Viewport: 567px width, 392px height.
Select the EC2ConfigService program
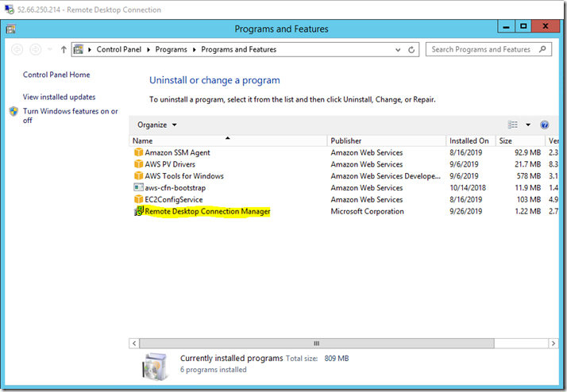[174, 199]
